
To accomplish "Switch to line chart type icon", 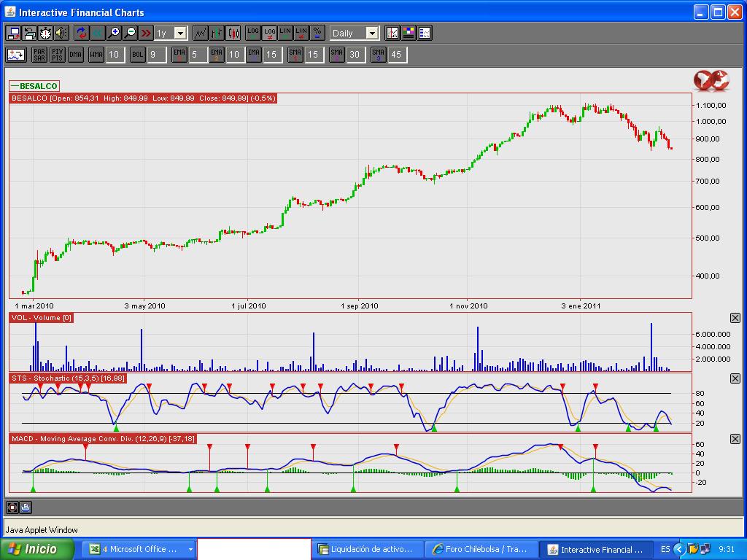I will pos(200,33).
